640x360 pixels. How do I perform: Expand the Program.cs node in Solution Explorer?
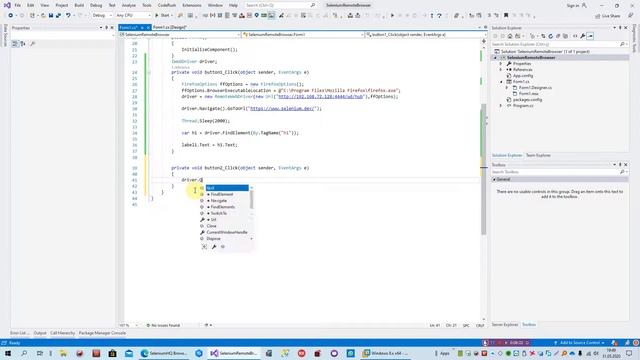tap(501, 106)
